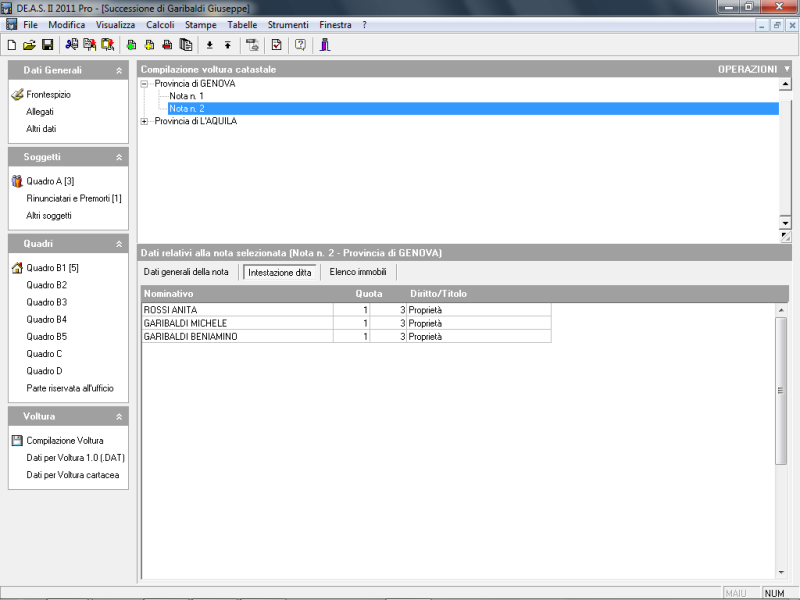This screenshot has width=800, height=600.
Task: Collapse the Provincia di GENOVA tree node
Action: point(144,84)
